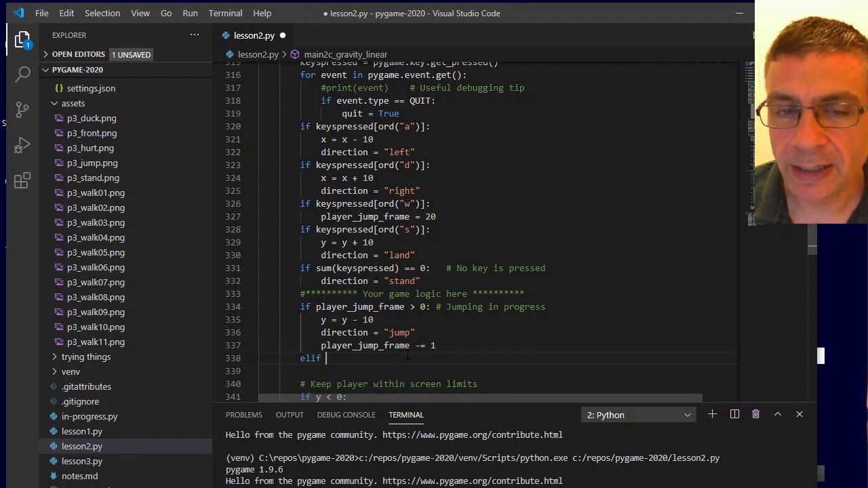Open lesson1.py file
The height and width of the screenshot is (488, 868).
point(82,432)
